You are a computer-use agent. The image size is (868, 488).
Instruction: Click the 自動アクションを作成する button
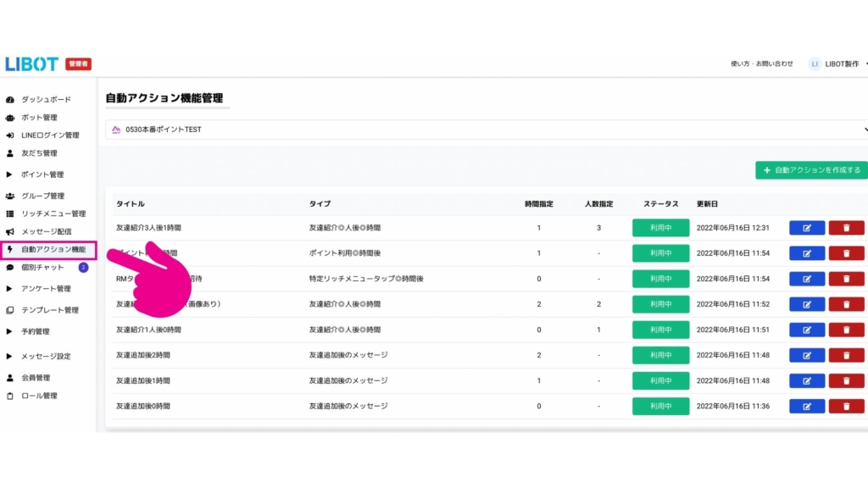[x=811, y=170]
